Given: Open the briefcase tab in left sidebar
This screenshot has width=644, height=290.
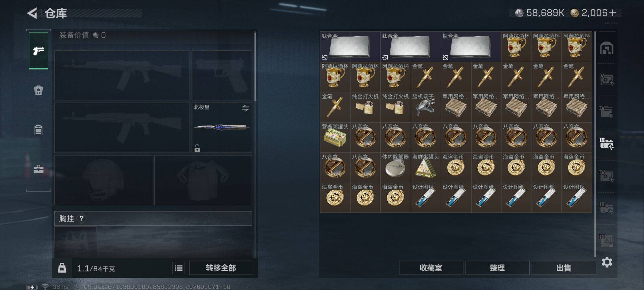Looking at the screenshot, I should coord(39,169).
